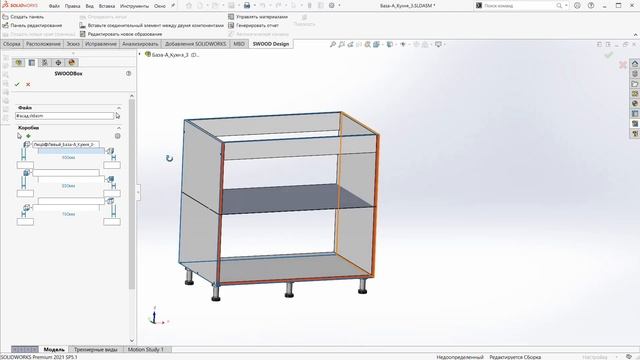This screenshot has height=360, width=640.
Task: Click Редактировать новое образование button
Action: (121, 34)
